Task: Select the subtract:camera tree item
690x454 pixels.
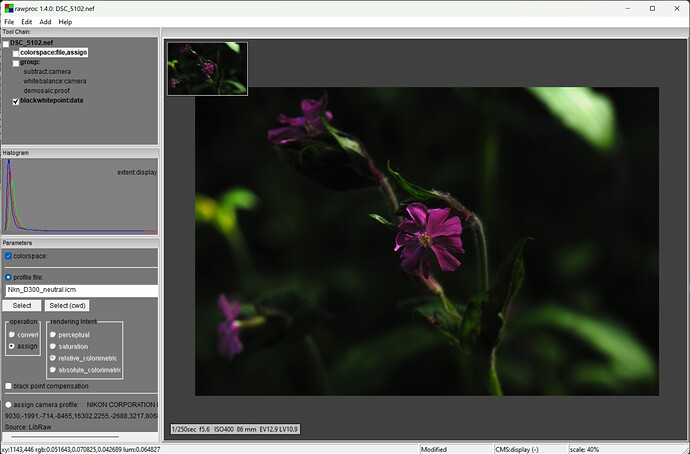Action: click(47, 71)
